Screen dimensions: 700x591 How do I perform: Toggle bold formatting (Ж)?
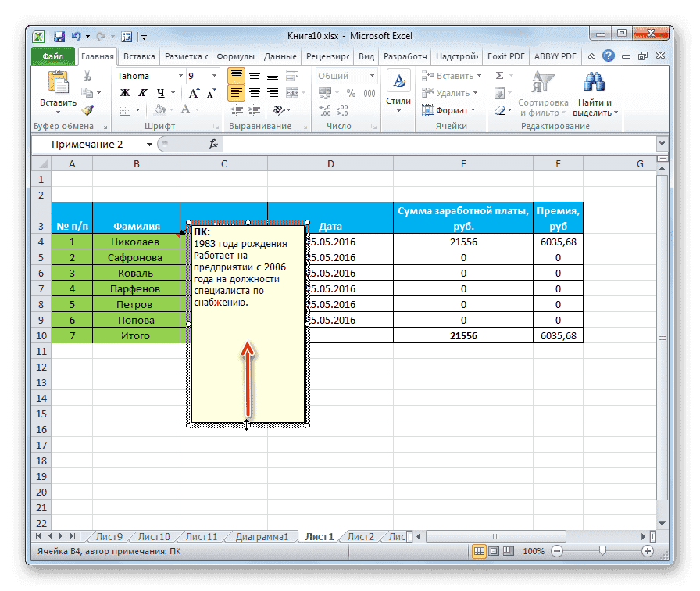point(123,92)
